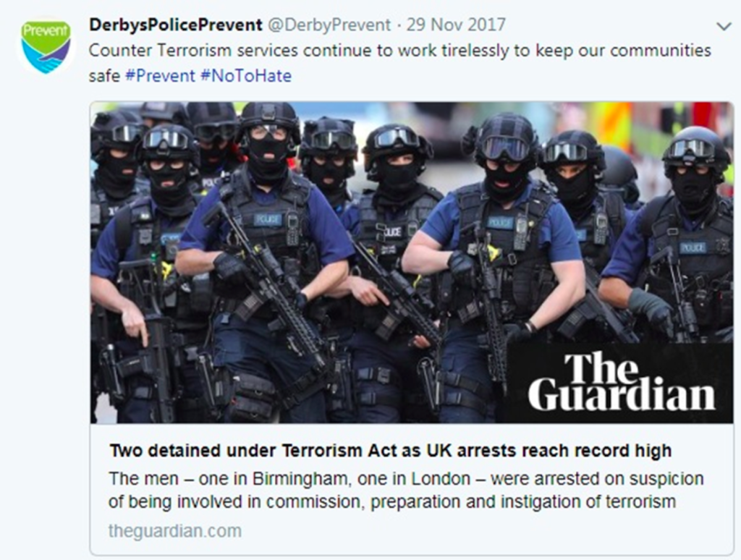
Task: Open the tweet options chevron dropdown
Action: (x=724, y=27)
